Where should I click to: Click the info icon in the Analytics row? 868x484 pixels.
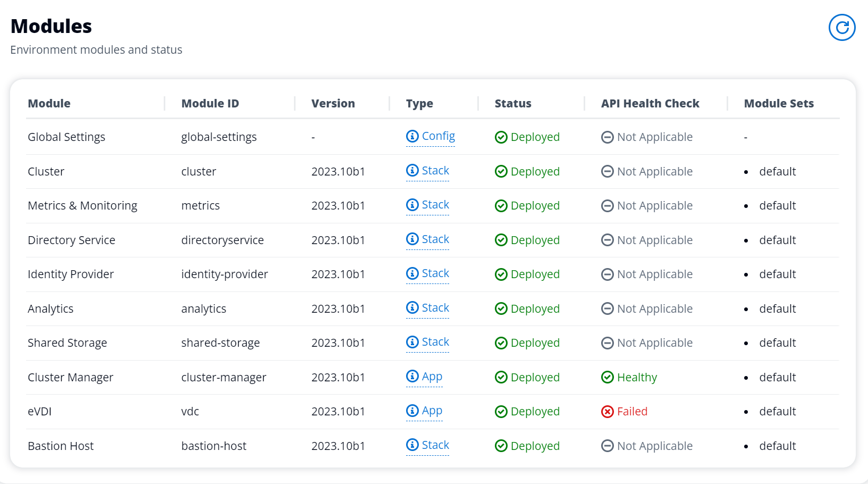(x=412, y=307)
